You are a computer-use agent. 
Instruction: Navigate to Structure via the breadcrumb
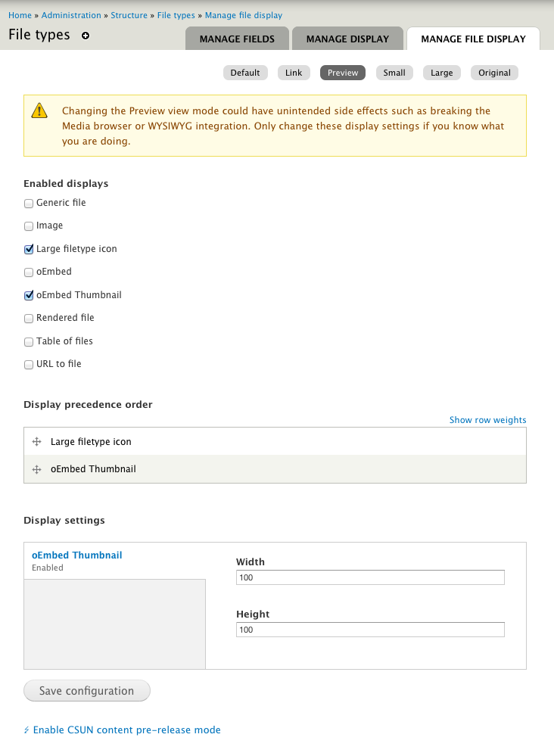point(129,14)
